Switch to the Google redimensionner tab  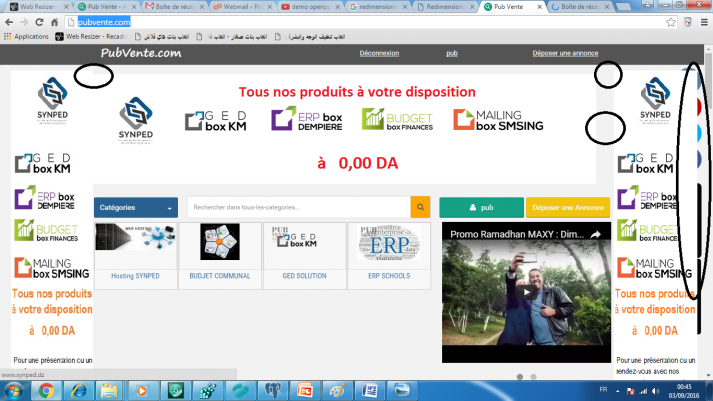(379, 7)
